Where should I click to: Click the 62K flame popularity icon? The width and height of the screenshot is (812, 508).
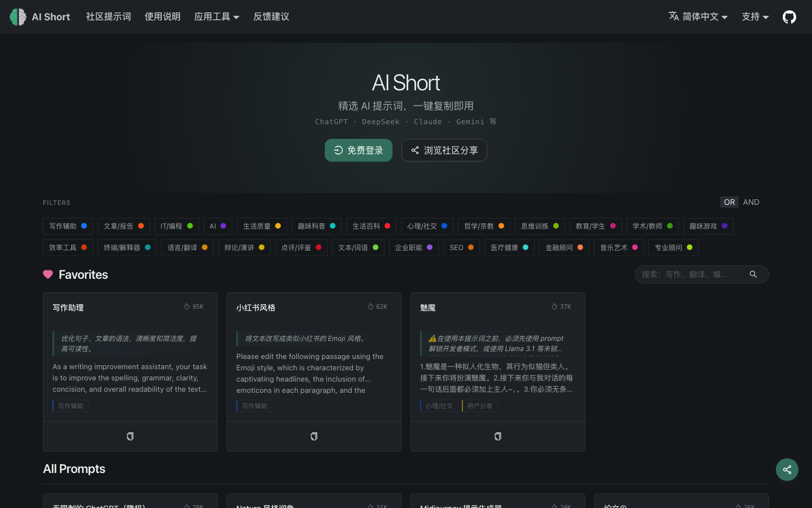click(370, 306)
